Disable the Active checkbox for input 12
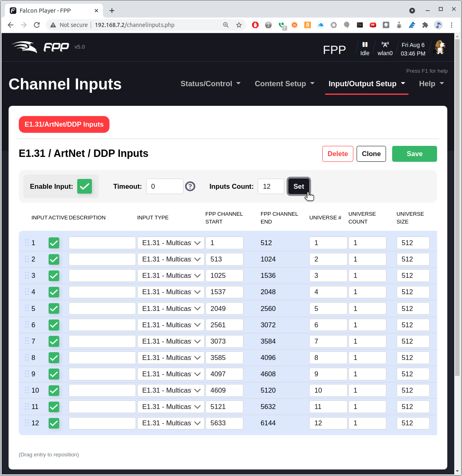Image resolution: width=462 pixels, height=476 pixels. [x=54, y=423]
